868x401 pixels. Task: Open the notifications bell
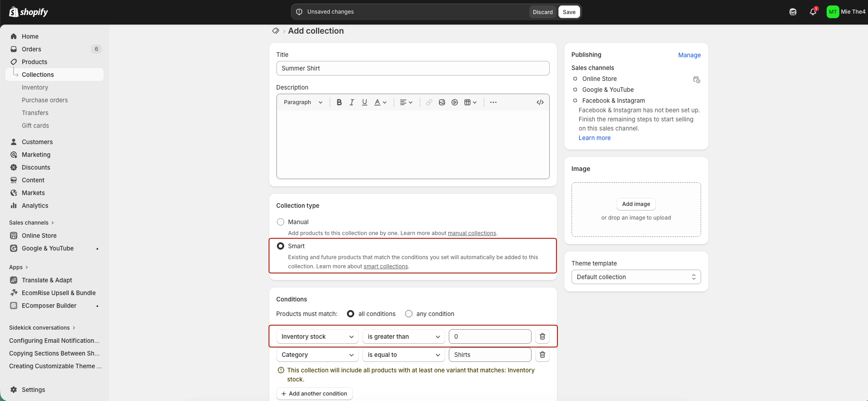coord(813,12)
